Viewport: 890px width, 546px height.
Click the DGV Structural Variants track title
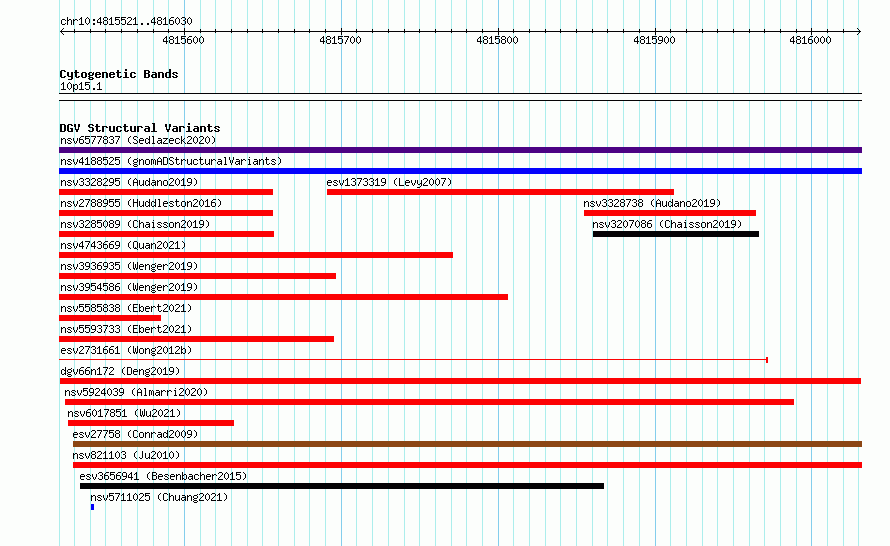[140, 128]
